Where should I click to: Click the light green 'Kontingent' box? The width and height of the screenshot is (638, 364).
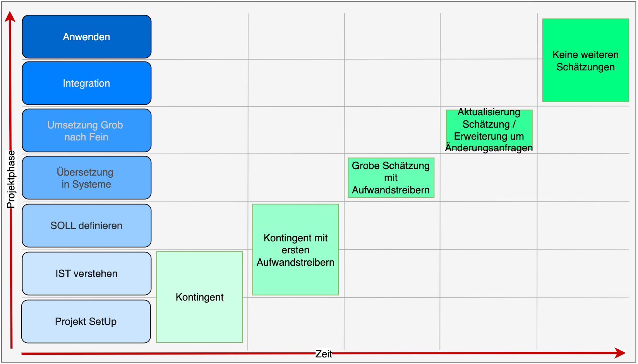199,297
